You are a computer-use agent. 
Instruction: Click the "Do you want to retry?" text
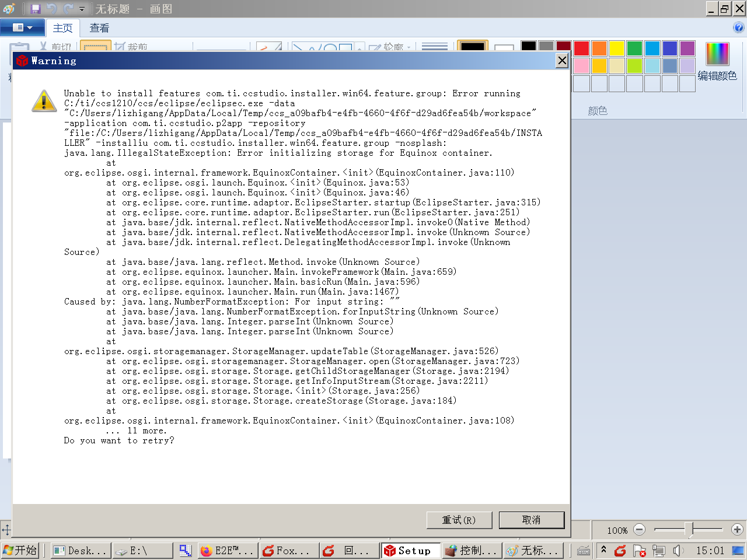click(119, 440)
